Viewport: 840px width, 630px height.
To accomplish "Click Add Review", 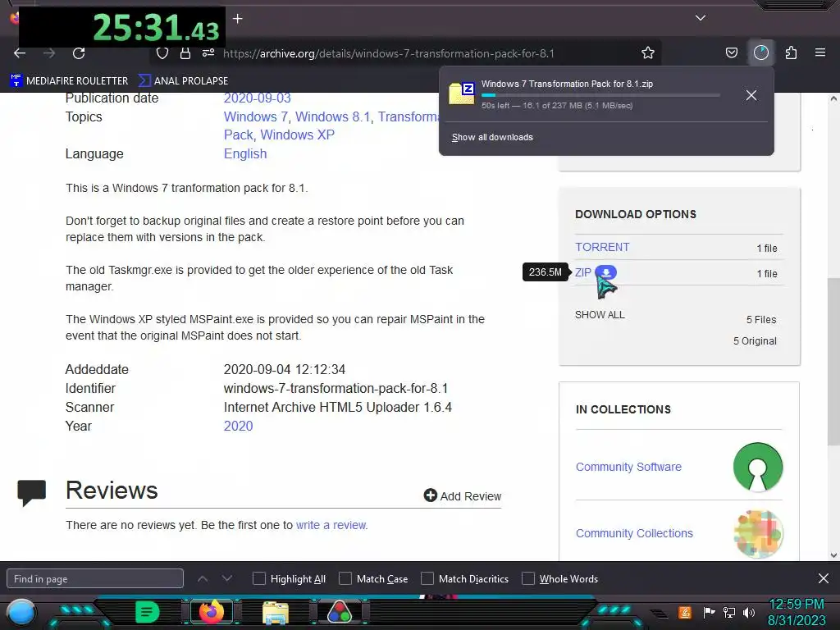I will [x=463, y=496].
